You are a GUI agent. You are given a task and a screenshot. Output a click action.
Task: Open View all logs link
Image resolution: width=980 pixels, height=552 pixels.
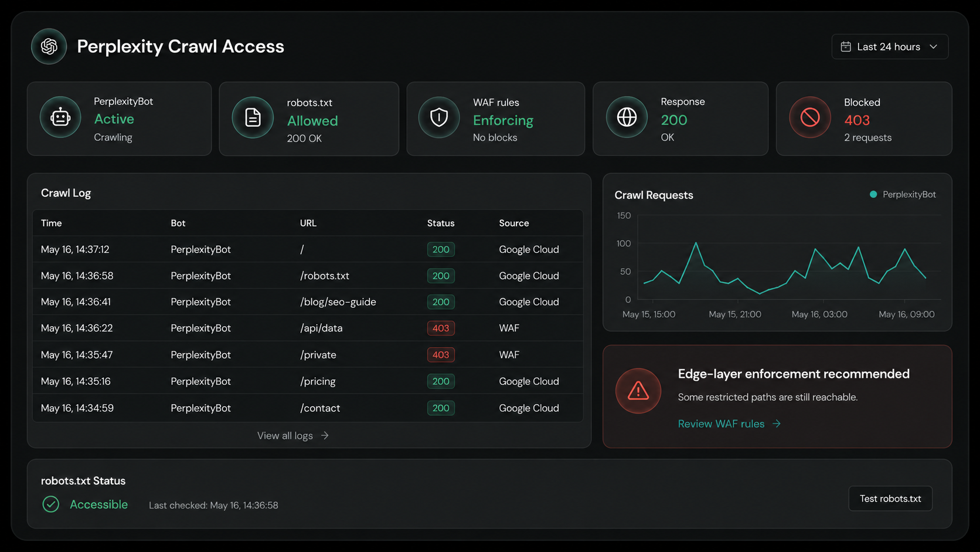293,435
